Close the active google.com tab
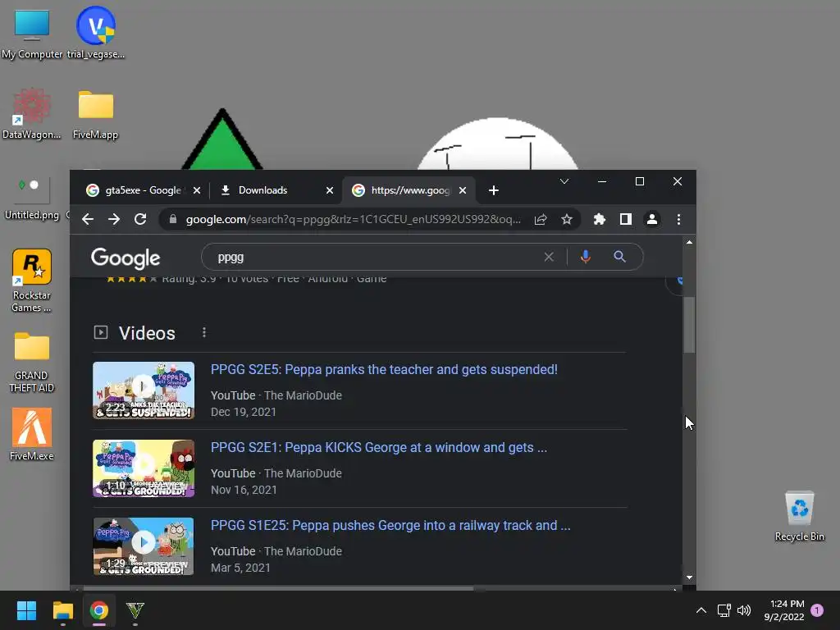The image size is (840, 630). pyautogui.click(x=463, y=190)
